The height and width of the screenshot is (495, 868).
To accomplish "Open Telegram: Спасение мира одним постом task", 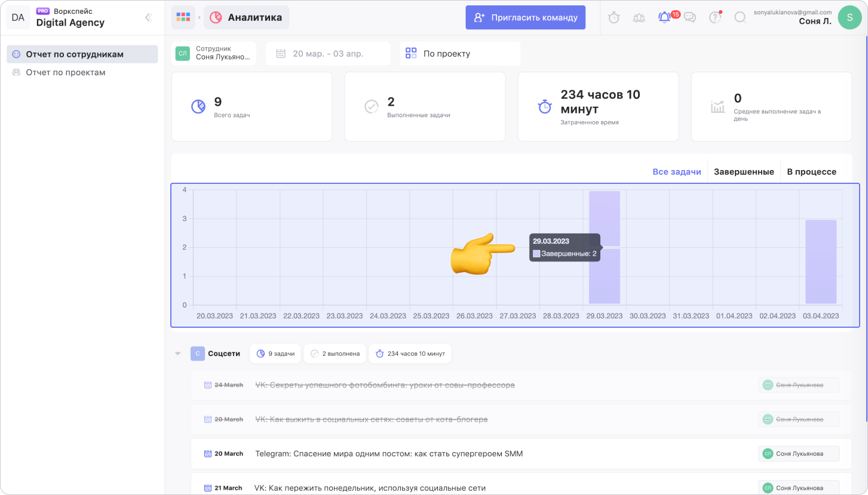I will tap(388, 454).
